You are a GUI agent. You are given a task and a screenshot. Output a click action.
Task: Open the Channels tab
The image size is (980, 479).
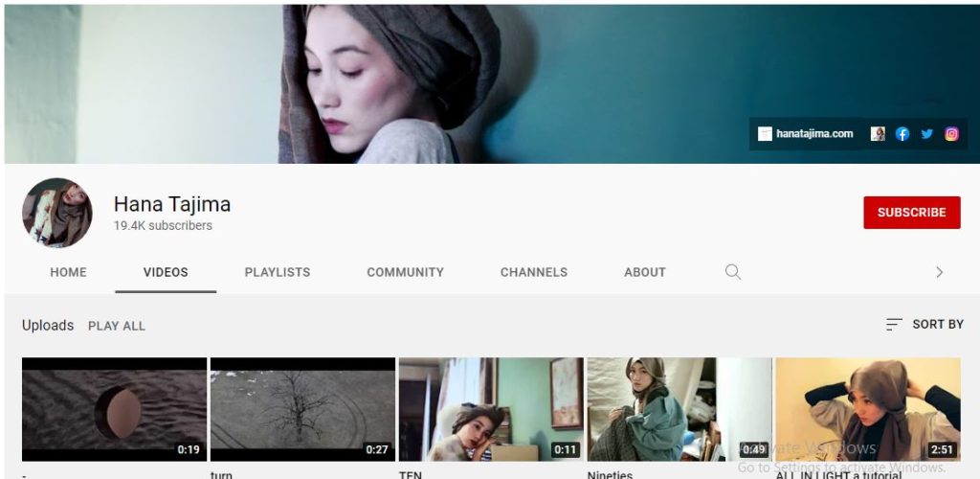click(x=534, y=272)
